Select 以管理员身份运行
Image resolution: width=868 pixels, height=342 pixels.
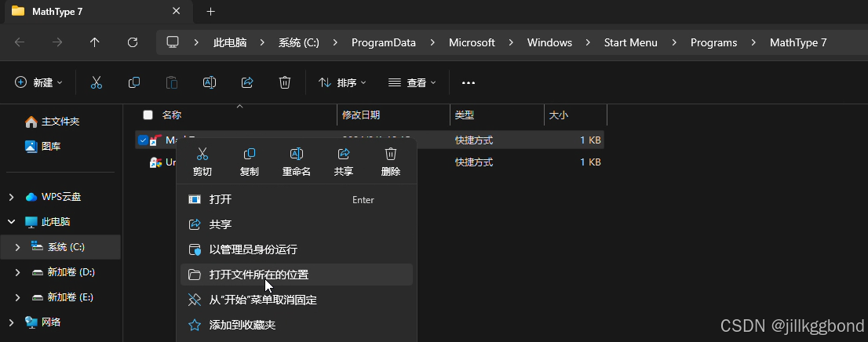(x=297, y=249)
